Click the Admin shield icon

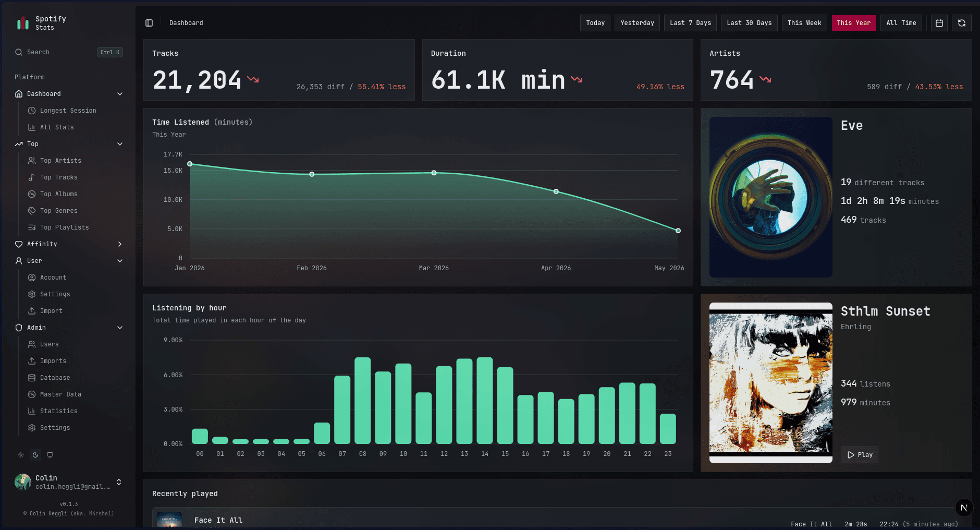point(19,328)
